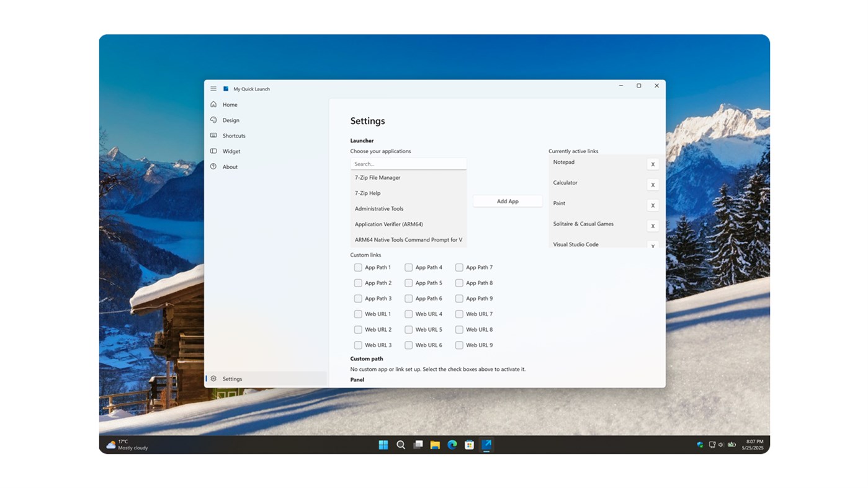
Task: Enable App Path 9
Action: (x=458, y=298)
